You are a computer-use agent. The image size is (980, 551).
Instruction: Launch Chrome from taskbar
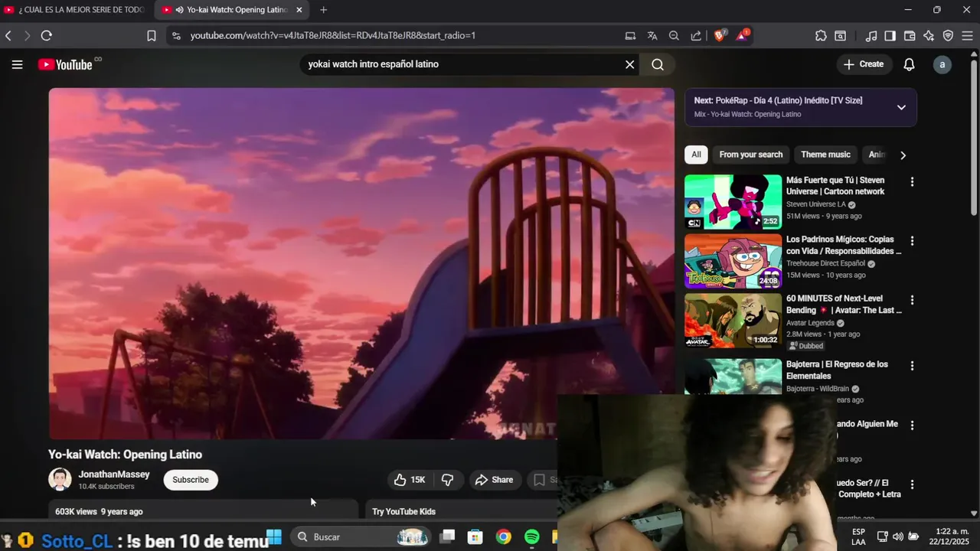(x=503, y=536)
